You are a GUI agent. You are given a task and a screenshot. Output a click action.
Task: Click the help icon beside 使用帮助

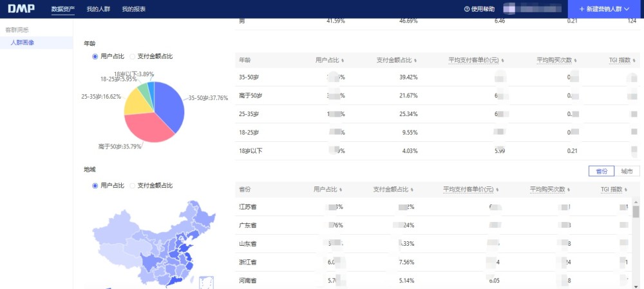coord(467,9)
